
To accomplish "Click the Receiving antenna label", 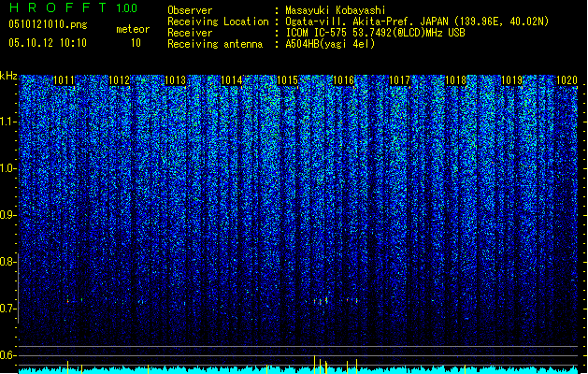I will 215,44.
